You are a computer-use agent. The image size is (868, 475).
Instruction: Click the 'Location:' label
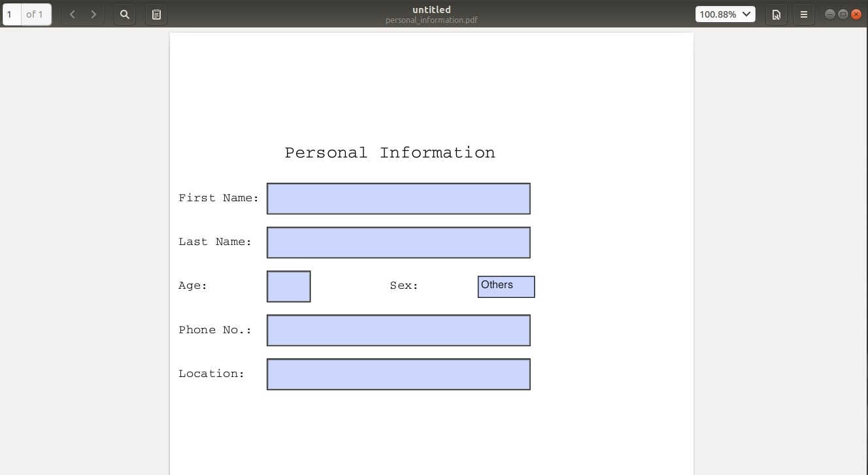211,374
